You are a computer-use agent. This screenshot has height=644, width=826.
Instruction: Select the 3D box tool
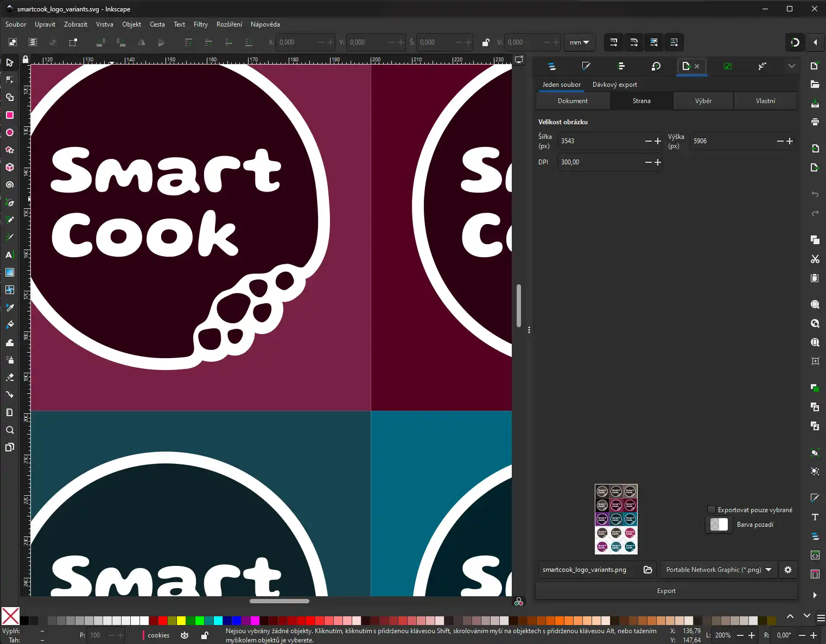[10, 167]
